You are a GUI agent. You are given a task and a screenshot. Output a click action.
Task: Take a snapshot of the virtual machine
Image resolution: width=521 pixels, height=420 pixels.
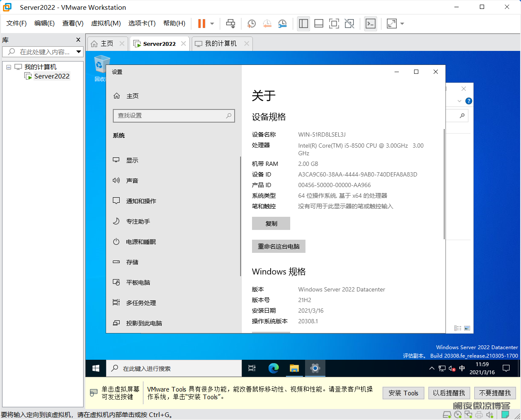(x=251, y=24)
